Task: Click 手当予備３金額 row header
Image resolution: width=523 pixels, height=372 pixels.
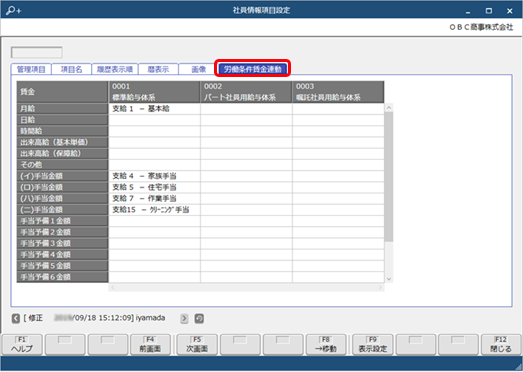Action: point(62,243)
